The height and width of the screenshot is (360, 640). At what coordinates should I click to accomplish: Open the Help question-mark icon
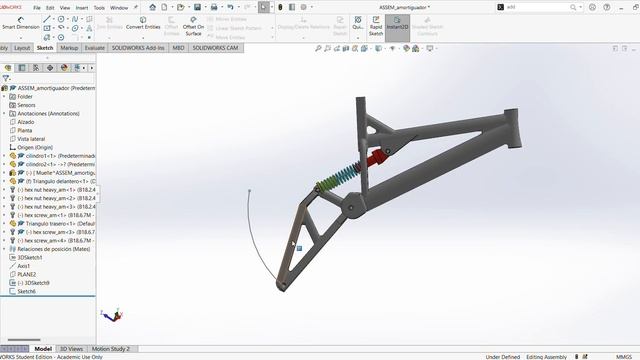coord(607,7)
